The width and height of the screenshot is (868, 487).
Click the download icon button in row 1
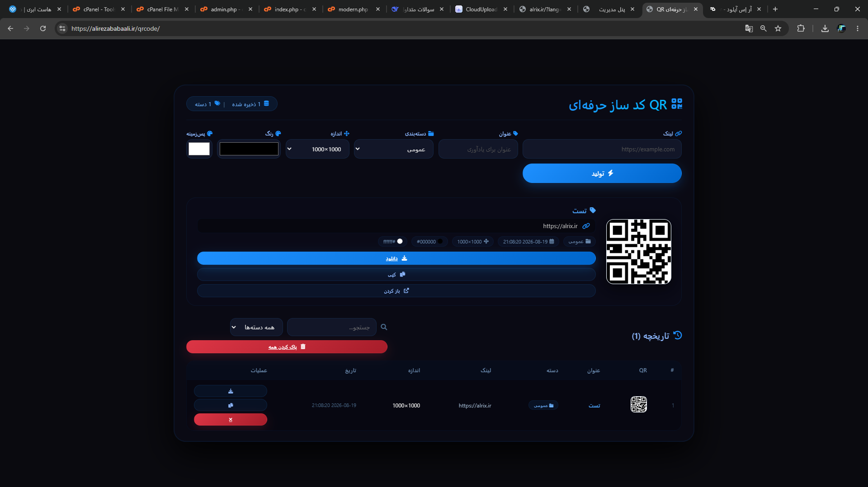pos(231,391)
